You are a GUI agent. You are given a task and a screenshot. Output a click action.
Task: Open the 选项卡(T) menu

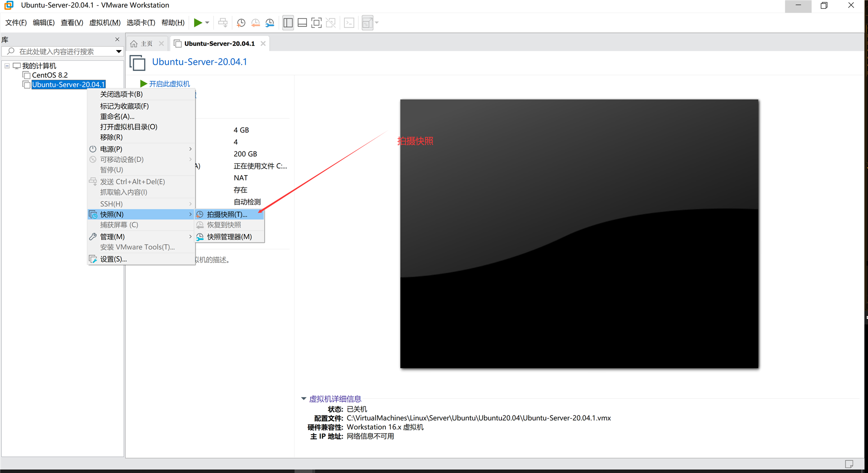point(141,23)
